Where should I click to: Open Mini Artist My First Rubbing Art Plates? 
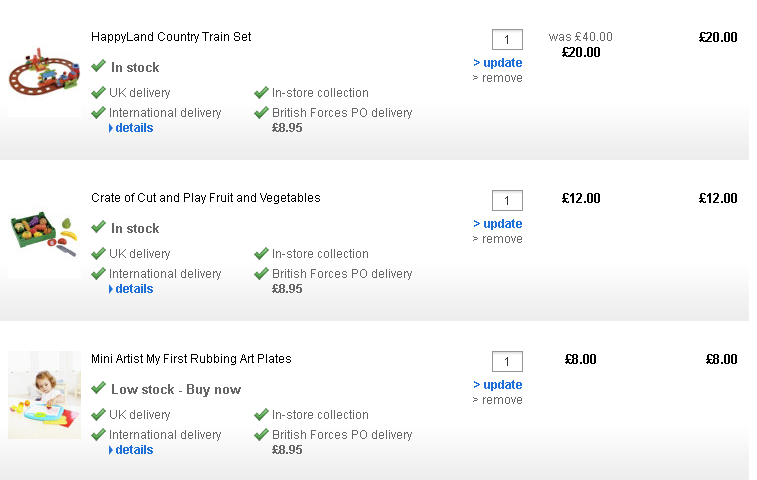coord(191,359)
